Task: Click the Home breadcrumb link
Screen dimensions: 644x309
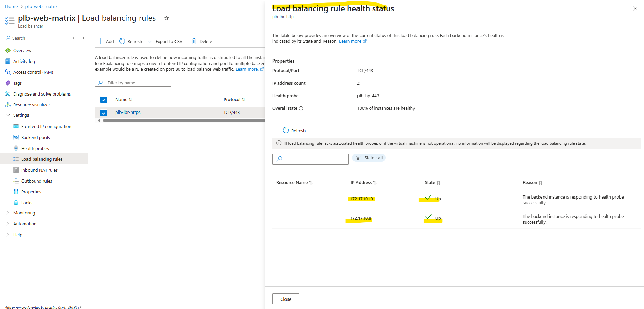Action: [x=12, y=6]
